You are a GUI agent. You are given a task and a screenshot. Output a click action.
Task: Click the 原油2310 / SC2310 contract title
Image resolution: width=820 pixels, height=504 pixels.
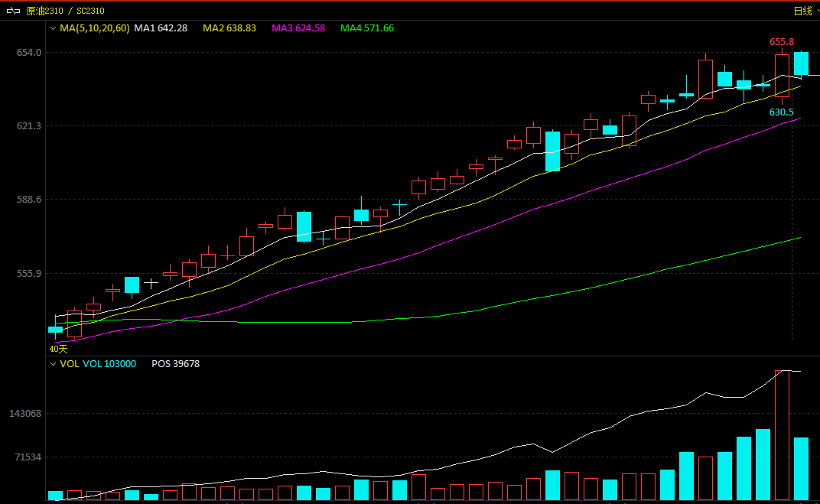(x=66, y=11)
